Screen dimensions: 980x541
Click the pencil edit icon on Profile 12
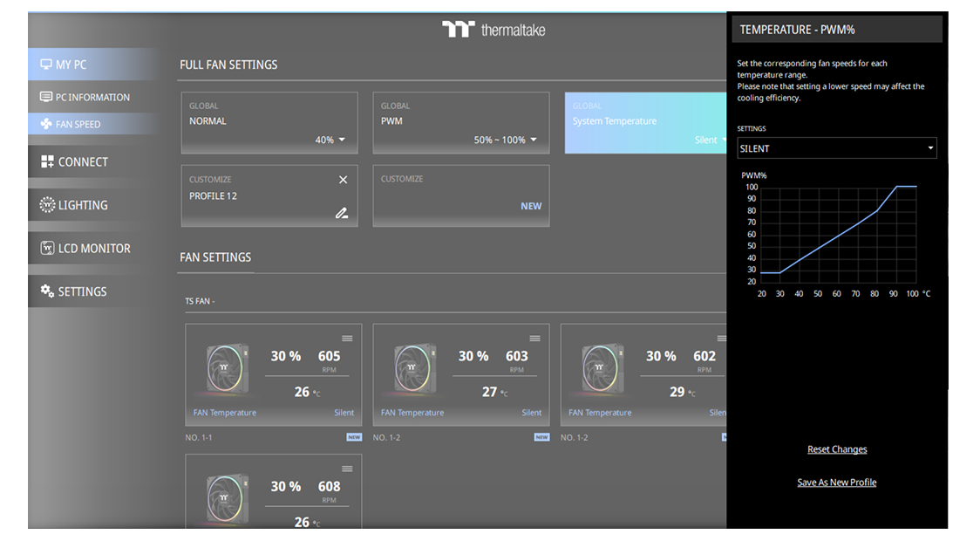click(x=342, y=213)
